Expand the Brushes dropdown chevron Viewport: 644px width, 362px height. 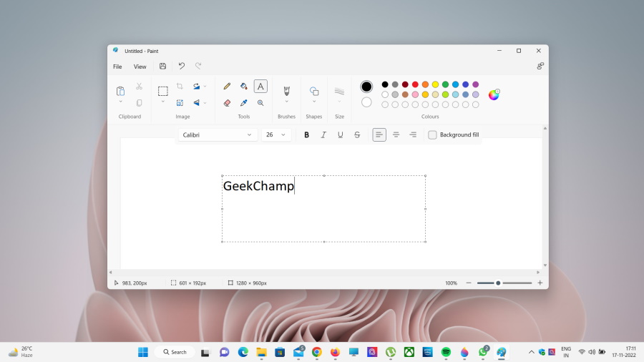click(x=287, y=102)
